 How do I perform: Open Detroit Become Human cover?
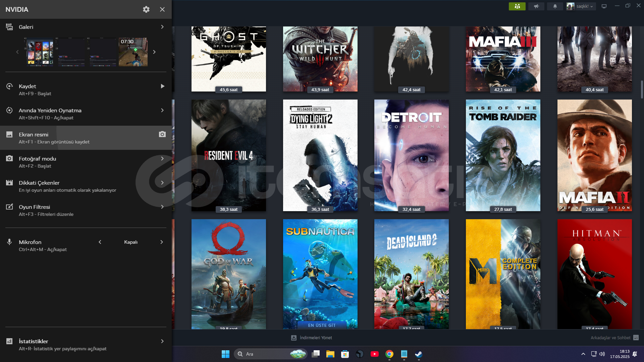pos(412,155)
